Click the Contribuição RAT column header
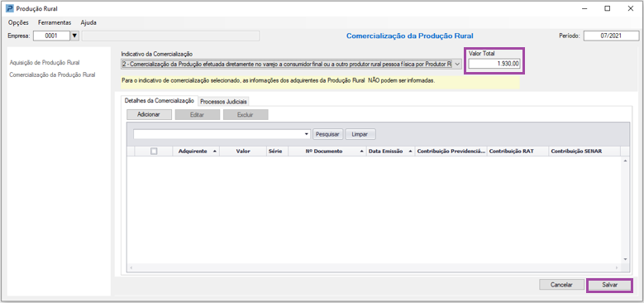Image resolution: width=644 pixels, height=303 pixels. [x=518, y=151]
